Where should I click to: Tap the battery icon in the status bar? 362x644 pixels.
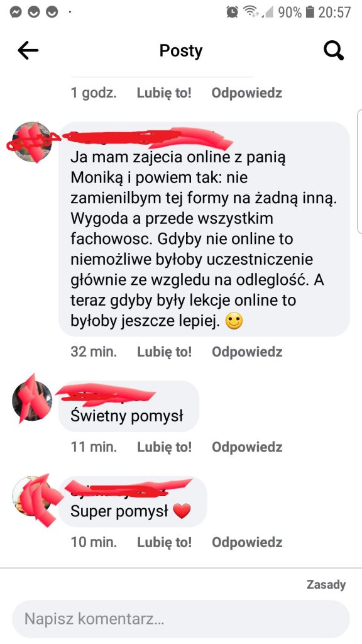[x=310, y=12]
